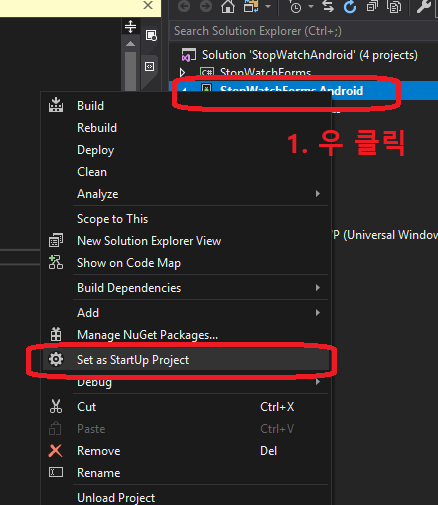
Task: Close the yellow notification bar
Action: click(148, 5)
